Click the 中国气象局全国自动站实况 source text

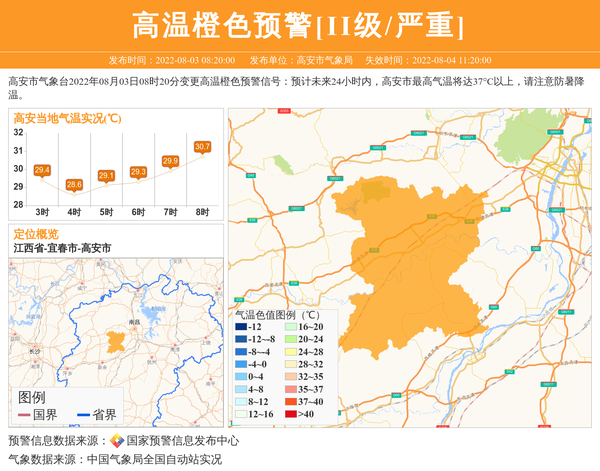pyautogui.click(x=154, y=459)
